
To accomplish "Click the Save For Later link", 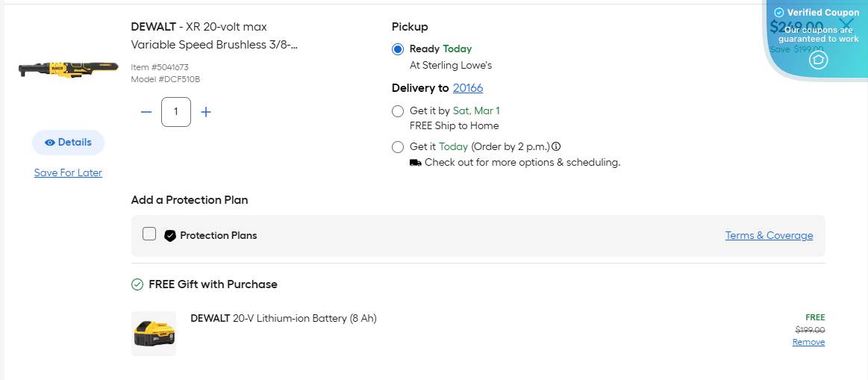I will pyautogui.click(x=68, y=172).
